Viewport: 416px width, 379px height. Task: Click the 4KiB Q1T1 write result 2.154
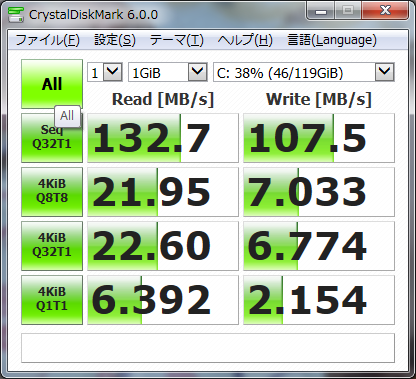point(319,300)
